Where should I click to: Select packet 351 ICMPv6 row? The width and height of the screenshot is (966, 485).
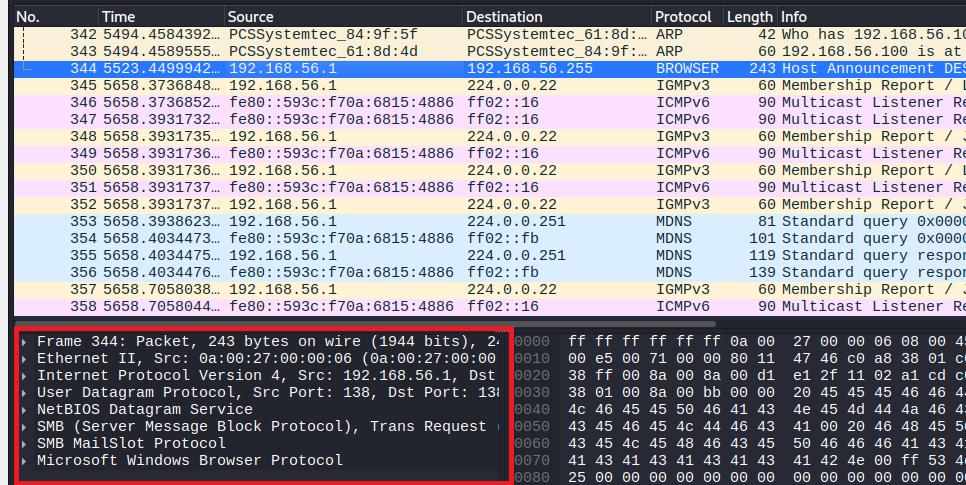click(x=490, y=187)
